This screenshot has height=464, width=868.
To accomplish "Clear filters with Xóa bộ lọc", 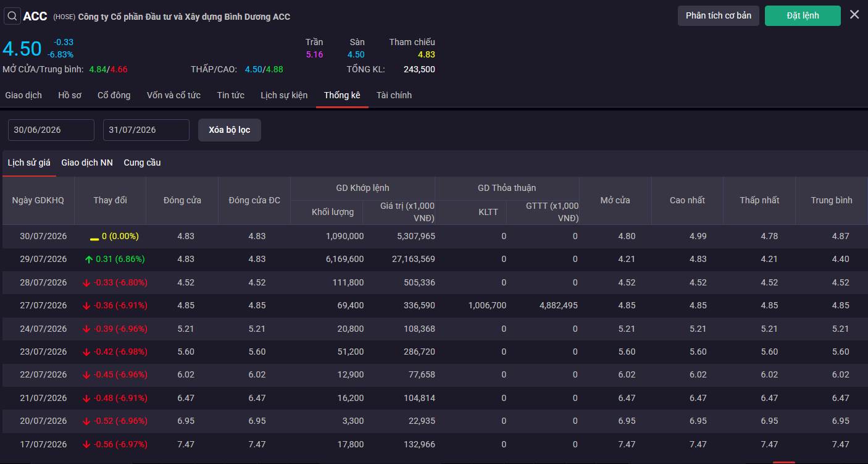I will point(230,130).
